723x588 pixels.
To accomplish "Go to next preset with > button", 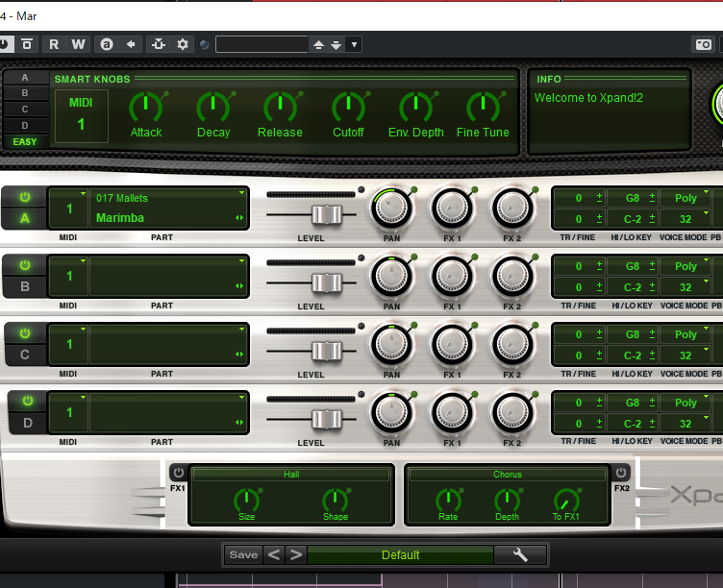I will click(296, 554).
